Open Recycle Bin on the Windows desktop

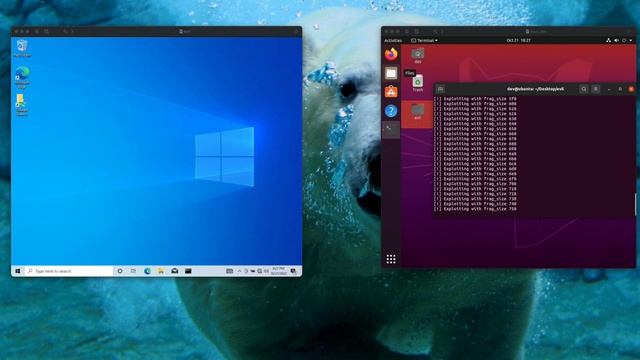click(x=22, y=47)
